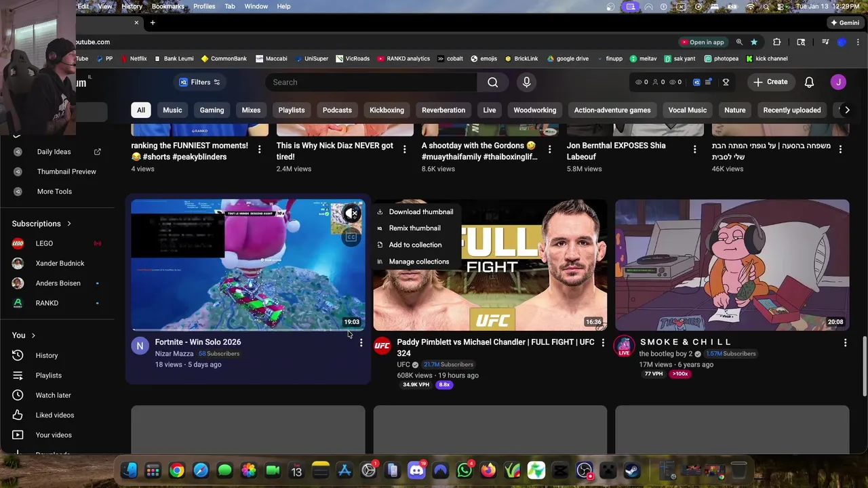Choose Download thumbnail from the menu
The width and height of the screenshot is (868, 488).
tap(415, 211)
